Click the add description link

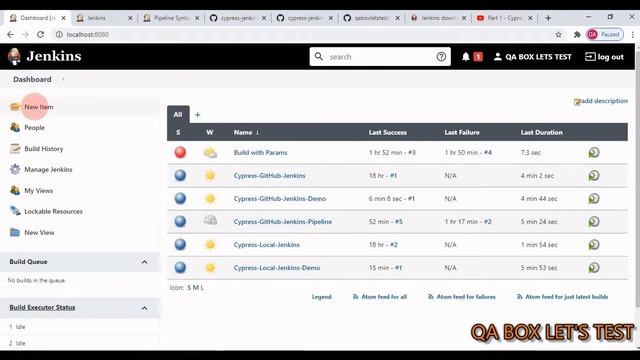click(601, 101)
